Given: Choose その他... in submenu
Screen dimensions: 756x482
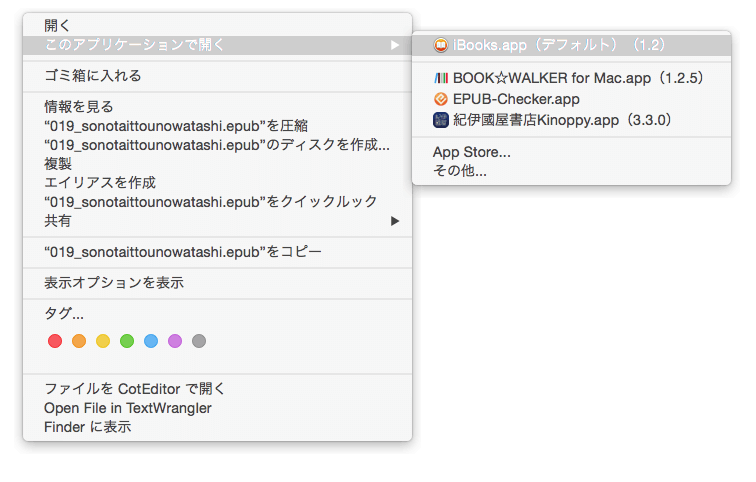Looking at the screenshot, I should tap(572, 171).
